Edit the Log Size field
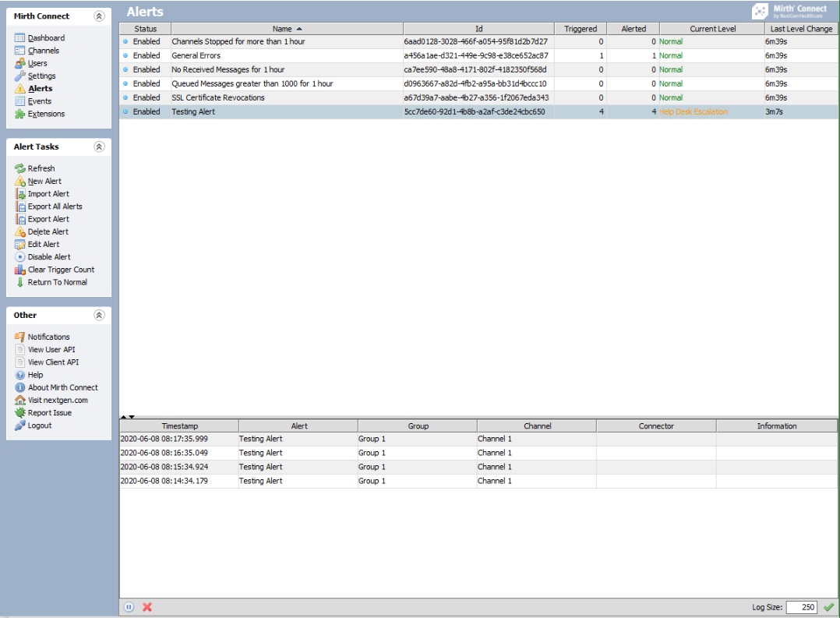This screenshot has height=618, width=840. (x=801, y=607)
